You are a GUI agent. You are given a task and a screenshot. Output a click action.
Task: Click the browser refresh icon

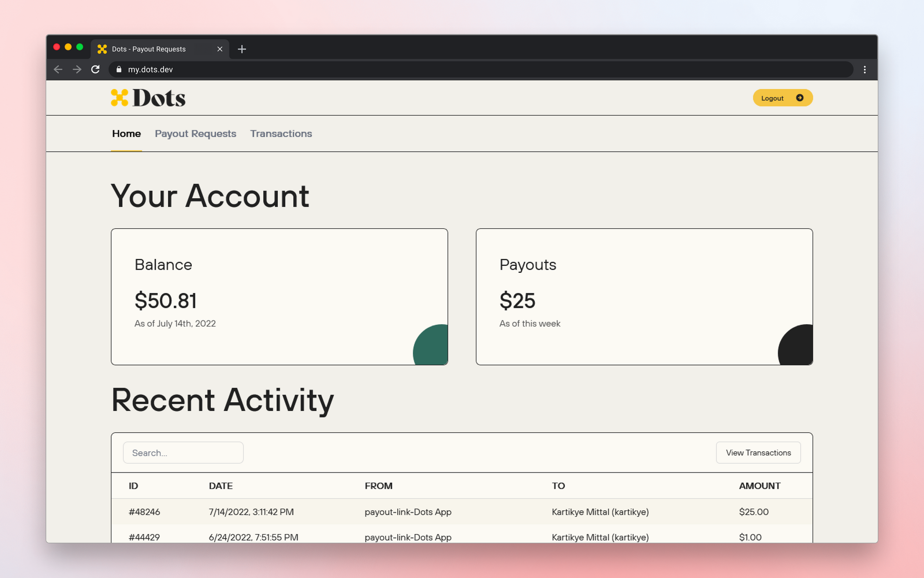(x=95, y=69)
